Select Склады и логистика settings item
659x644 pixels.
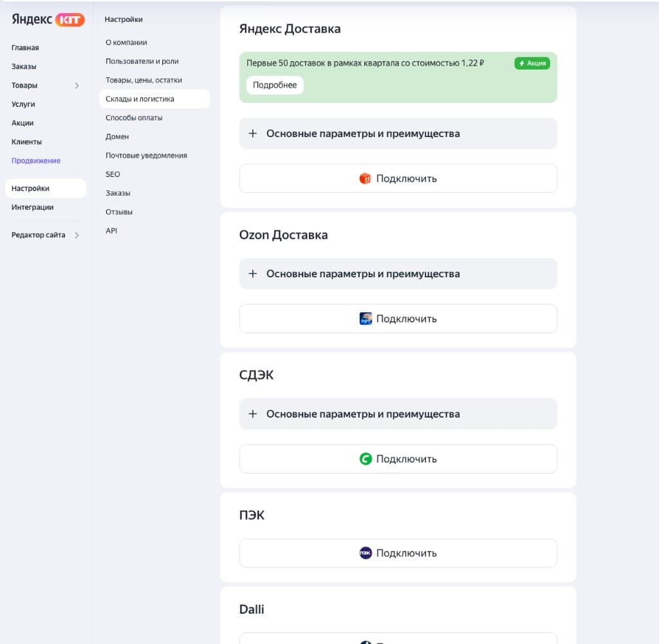tap(154, 98)
